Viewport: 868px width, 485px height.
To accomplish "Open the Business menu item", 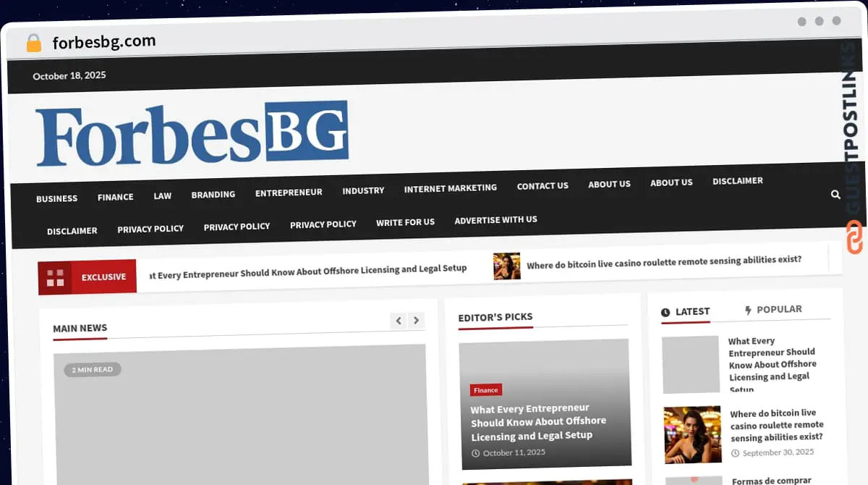I will pyautogui.click(x=56, y=198).
